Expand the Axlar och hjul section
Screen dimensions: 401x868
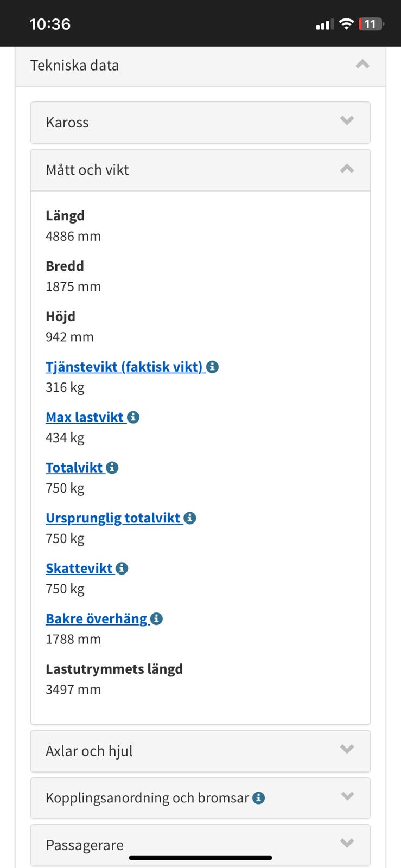pyautogui.click(x=347, y=750)
